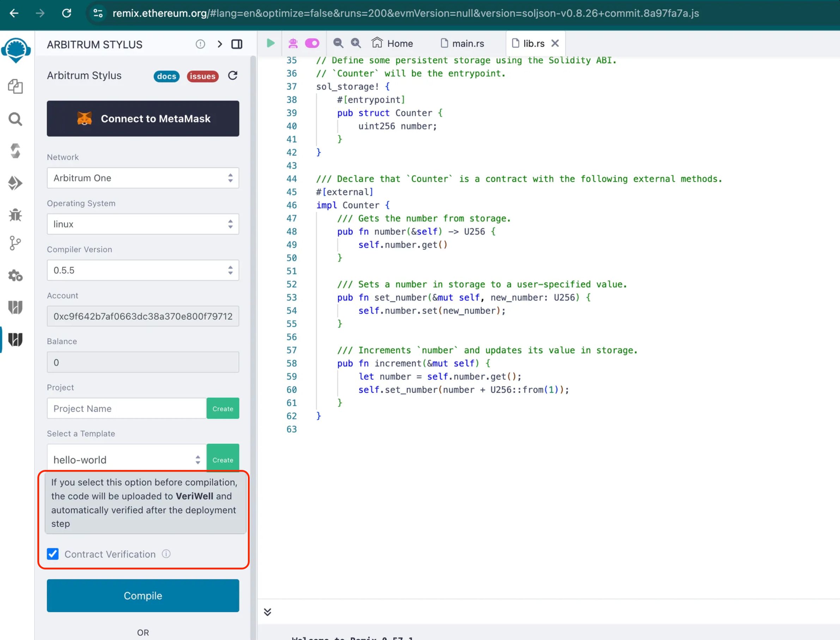Click Connect to MetaMask button
Viewport: 840px width, 640px height.
143,119
